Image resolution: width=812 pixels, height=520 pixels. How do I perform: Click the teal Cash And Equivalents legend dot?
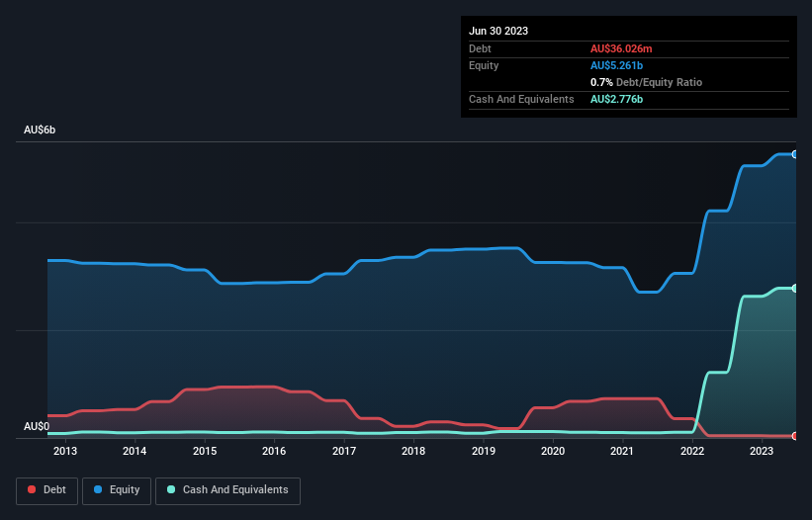tap(171, 489)
